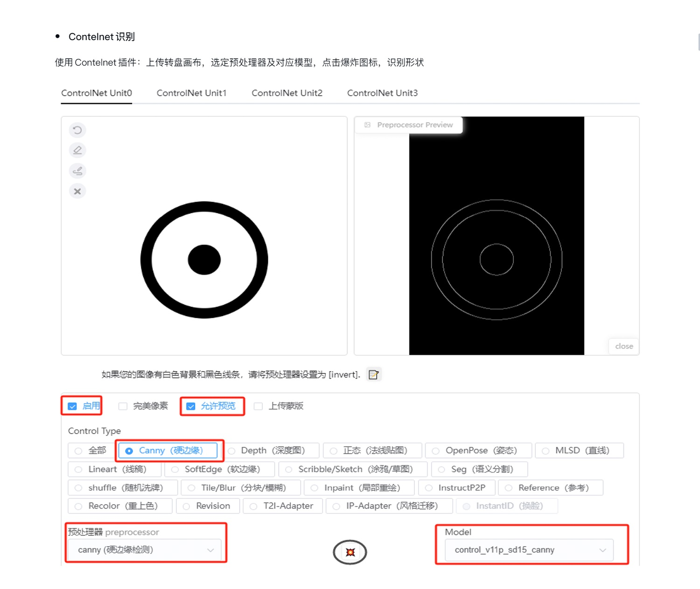Switch to the ControlNet Unit2 tab
This screenshot has width=700, height=589.
[287, 93]
